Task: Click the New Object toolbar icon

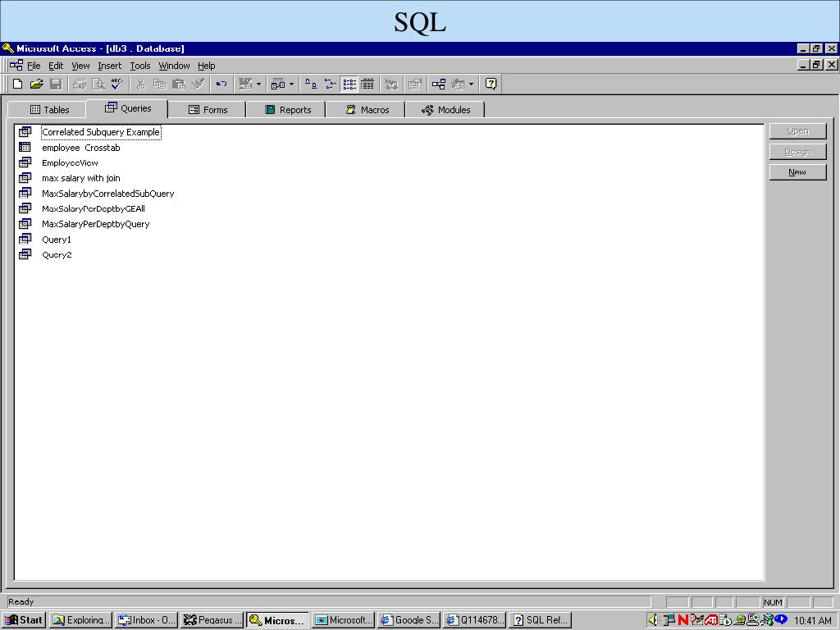Action: 458,84
